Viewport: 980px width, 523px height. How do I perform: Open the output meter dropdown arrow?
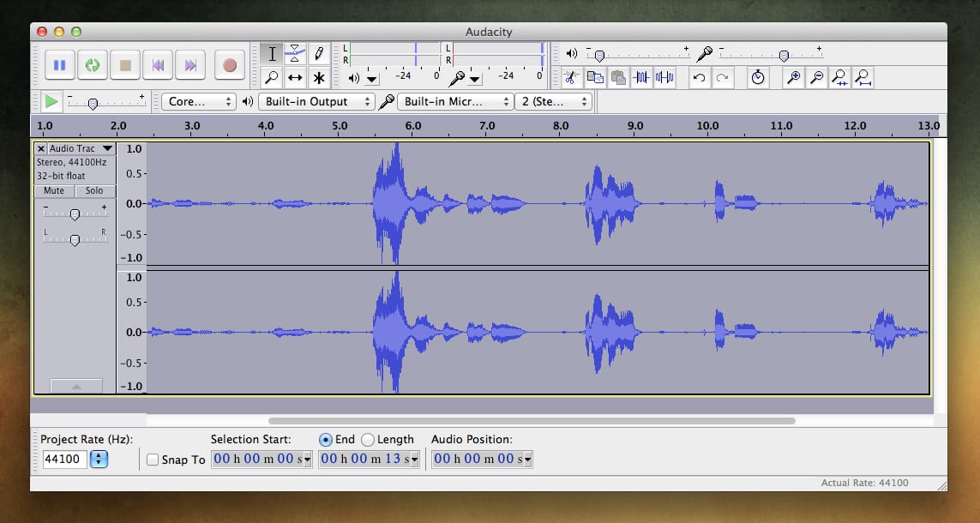372,80
